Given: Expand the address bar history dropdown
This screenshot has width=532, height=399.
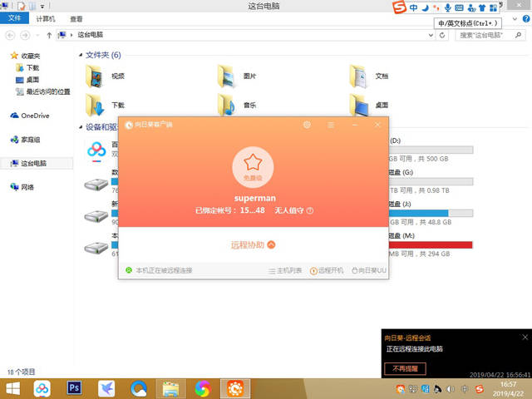Looking at the screenshot, I should [431, 35].
